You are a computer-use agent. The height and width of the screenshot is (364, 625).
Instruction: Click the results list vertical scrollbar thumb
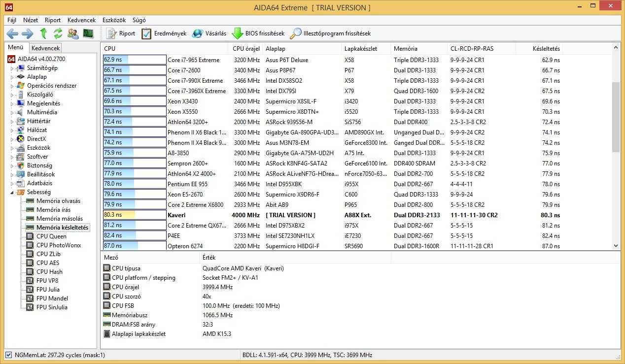tap(616, 117)
